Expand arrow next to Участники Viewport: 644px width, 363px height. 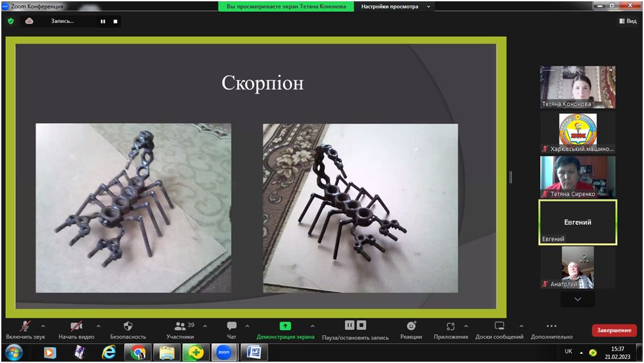click(x=205, y=326)
